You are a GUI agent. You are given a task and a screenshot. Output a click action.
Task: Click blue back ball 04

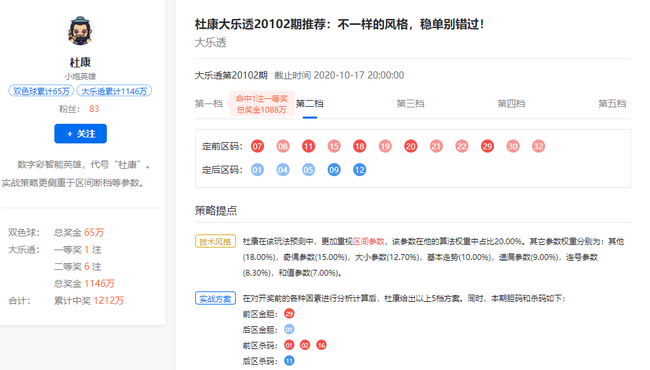[283, 170]
